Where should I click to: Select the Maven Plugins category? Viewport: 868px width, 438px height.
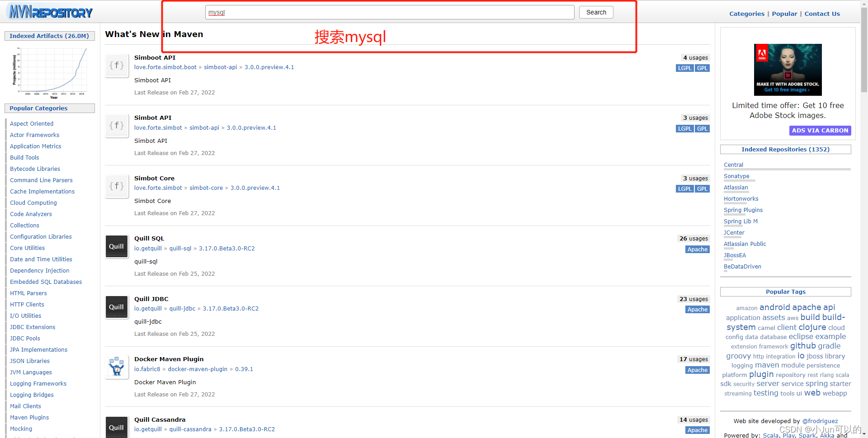coord(29,417)
